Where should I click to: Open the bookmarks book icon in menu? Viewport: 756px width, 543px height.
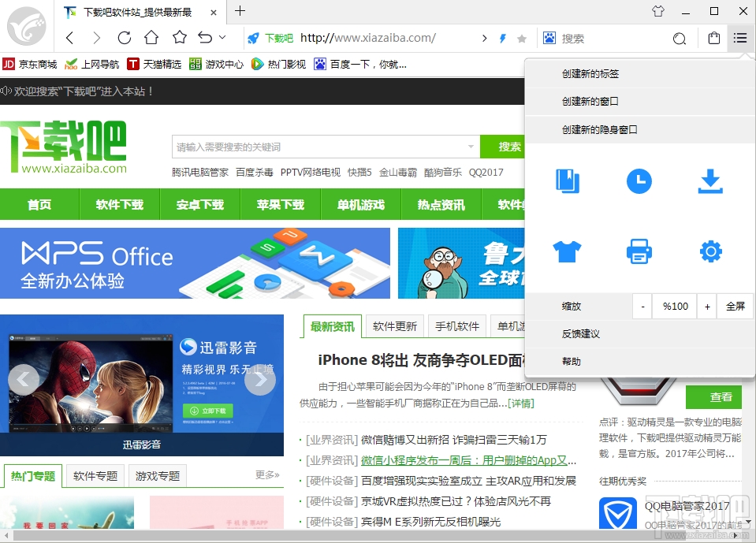tap(568, 180)
